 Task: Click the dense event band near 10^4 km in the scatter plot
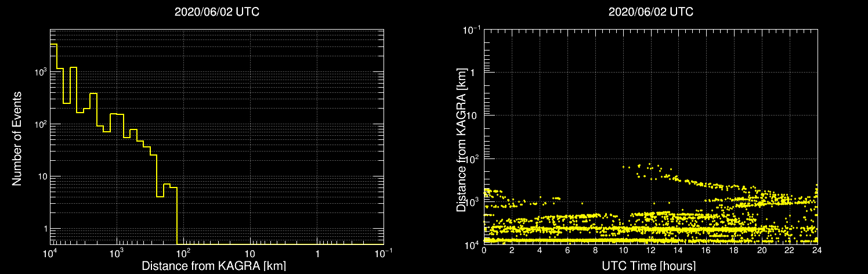tap(650, 240)
